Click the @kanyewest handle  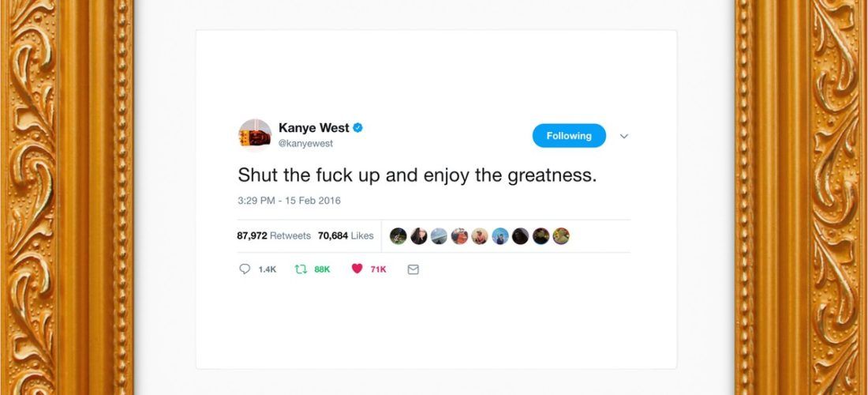point(305,144)
